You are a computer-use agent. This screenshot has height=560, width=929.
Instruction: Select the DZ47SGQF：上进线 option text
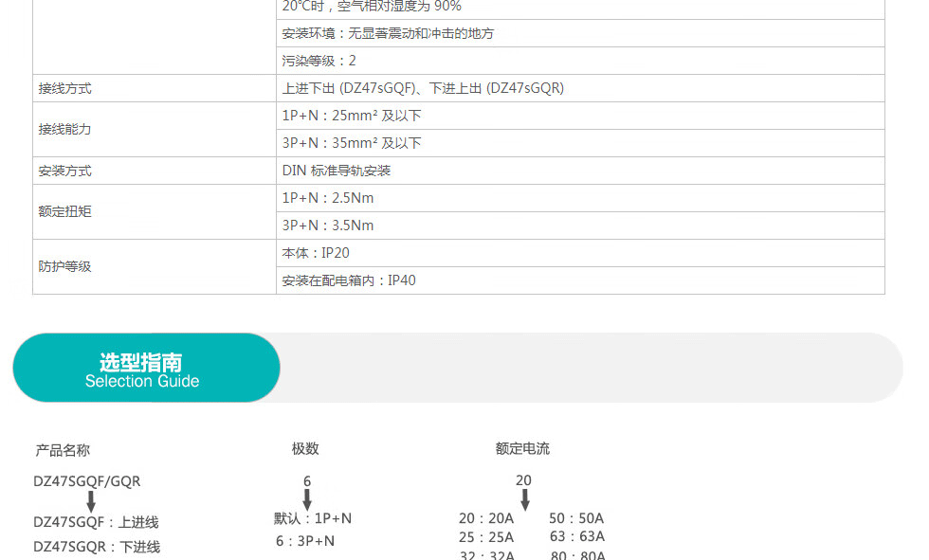97,522
